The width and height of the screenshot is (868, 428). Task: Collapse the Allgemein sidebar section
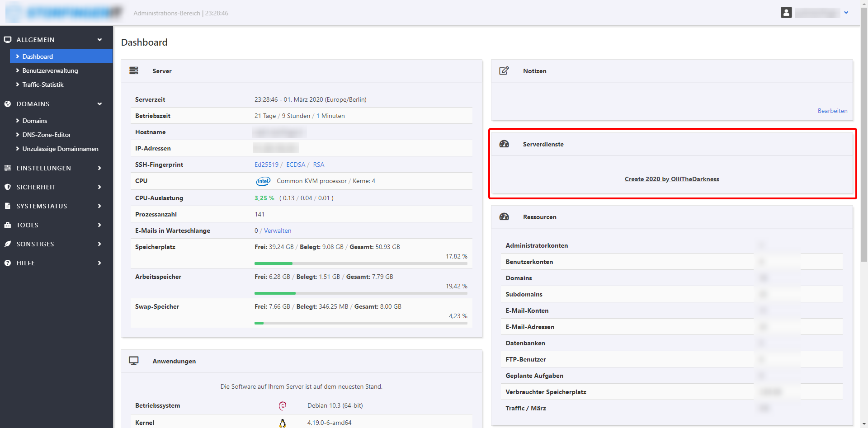[99, 40]
